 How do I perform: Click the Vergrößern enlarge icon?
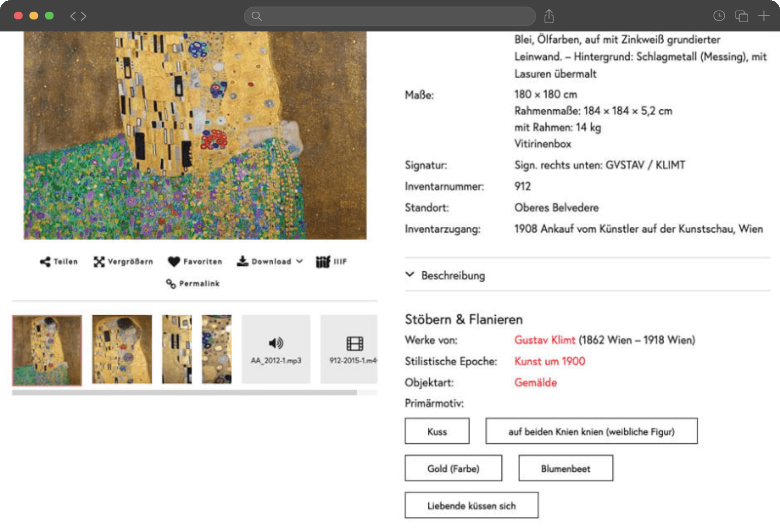(x=99, y=262)
